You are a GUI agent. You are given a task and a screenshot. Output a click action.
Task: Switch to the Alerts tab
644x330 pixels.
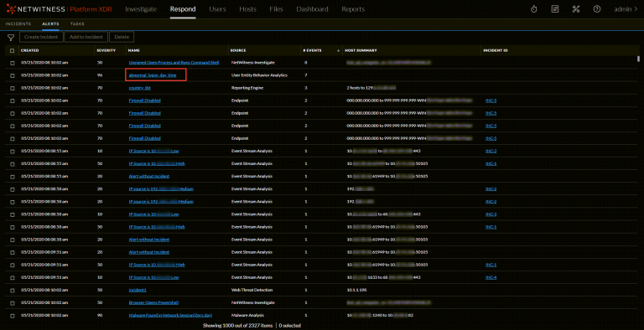[x=50, y=24]
